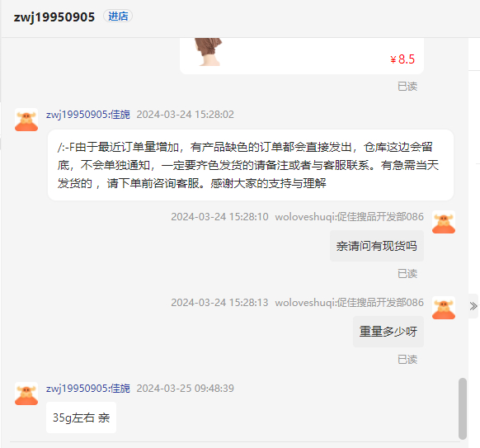Click the long order notice message bubble
This screenshot has width=480, height=448.
tap(251, 165)
